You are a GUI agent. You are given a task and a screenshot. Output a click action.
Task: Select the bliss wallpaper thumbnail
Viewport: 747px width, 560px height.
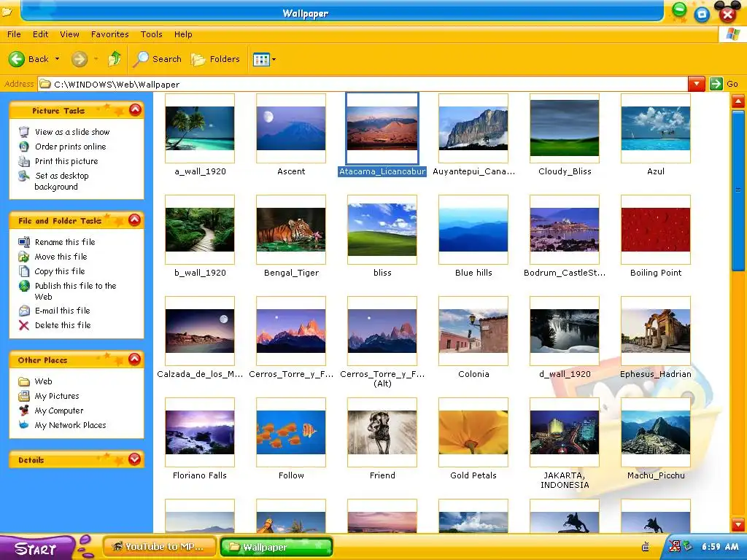(x=382, y=230)
